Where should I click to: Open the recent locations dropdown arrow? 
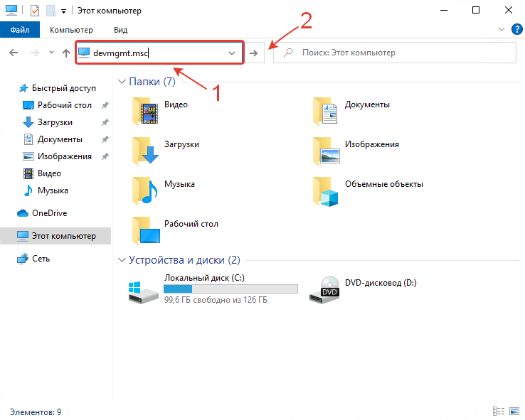point(51,52)
